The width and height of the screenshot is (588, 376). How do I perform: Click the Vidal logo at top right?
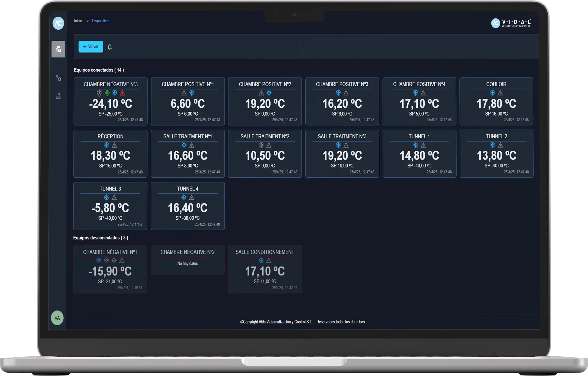(511, 23)
